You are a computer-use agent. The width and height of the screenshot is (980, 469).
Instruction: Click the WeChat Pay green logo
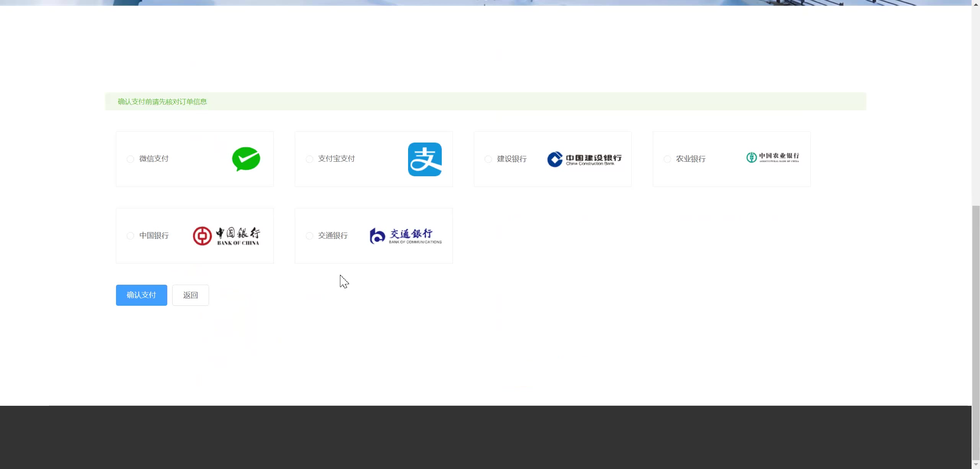point(246,159)
